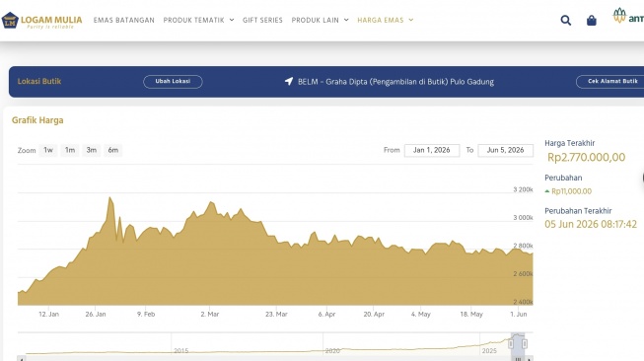Click the left handle of the navigator range
The width and height of the screenshot is (644, 361).
511,343
